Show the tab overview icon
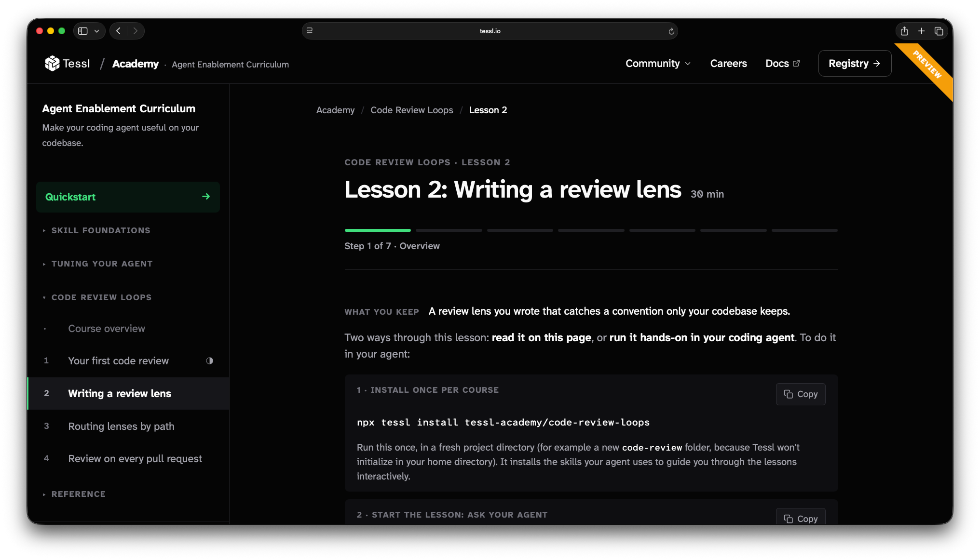This screenshot has height=560, width=980. (x=939, y=31)
